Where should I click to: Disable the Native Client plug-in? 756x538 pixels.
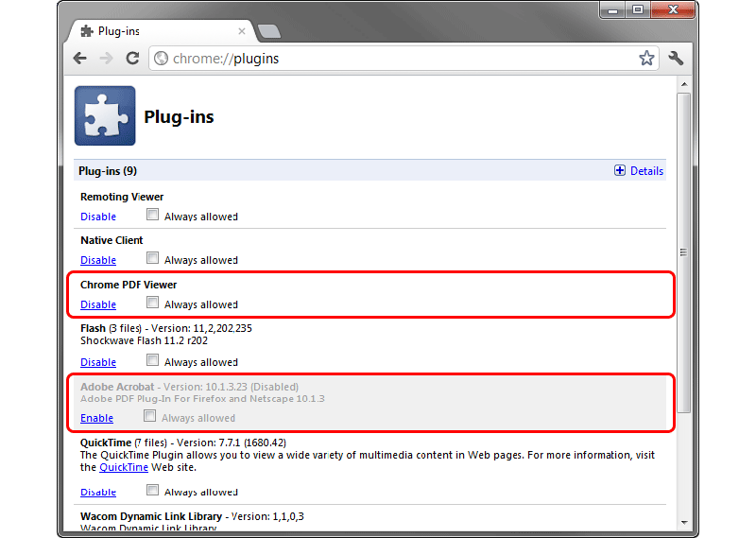tap(98, 260)
